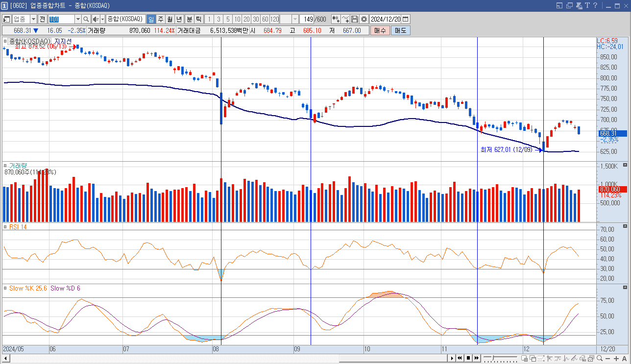The height and width of the screenshot is (364, 631).
Task: Select the 1 interval button
Action: [209, 19]
